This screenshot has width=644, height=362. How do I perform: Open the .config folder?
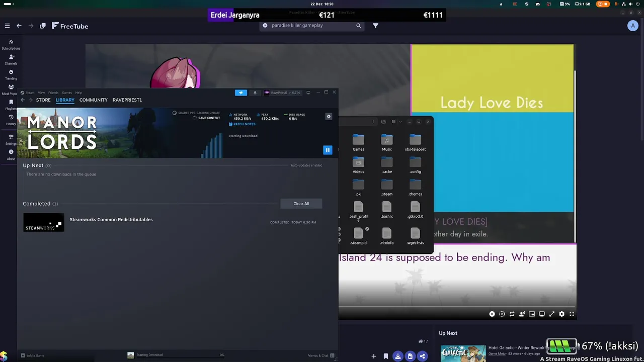(415, 165)
